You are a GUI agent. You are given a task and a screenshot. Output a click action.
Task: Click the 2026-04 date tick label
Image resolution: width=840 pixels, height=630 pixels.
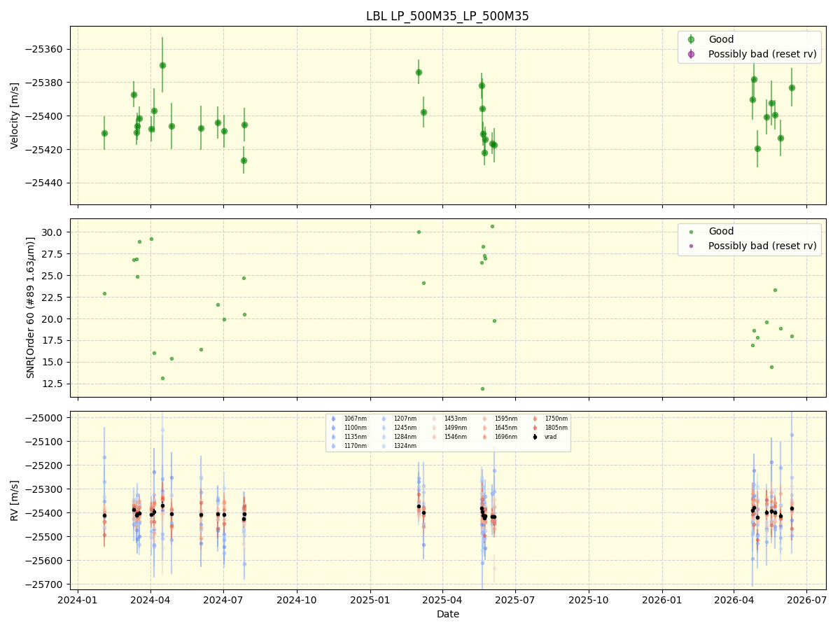734,600
